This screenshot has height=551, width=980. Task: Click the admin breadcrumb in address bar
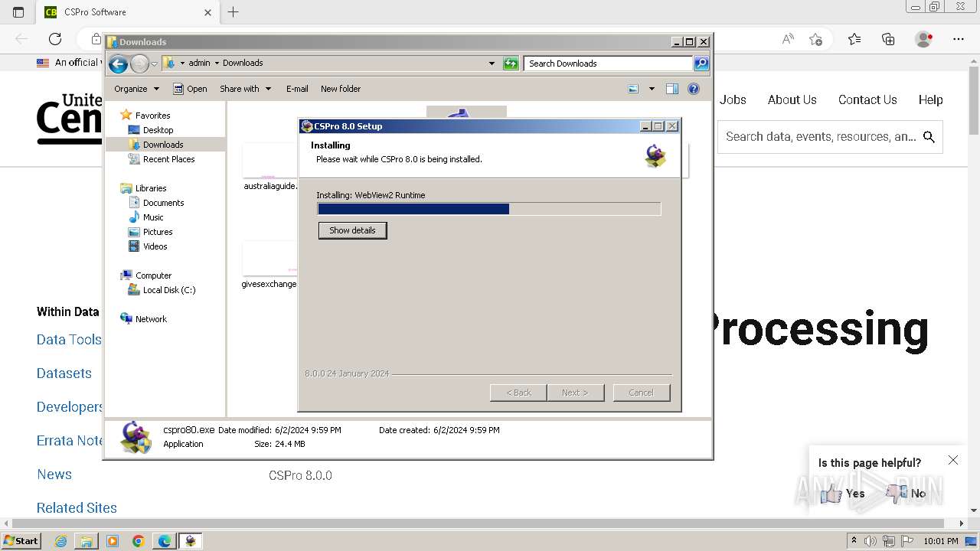click(199, 64)
